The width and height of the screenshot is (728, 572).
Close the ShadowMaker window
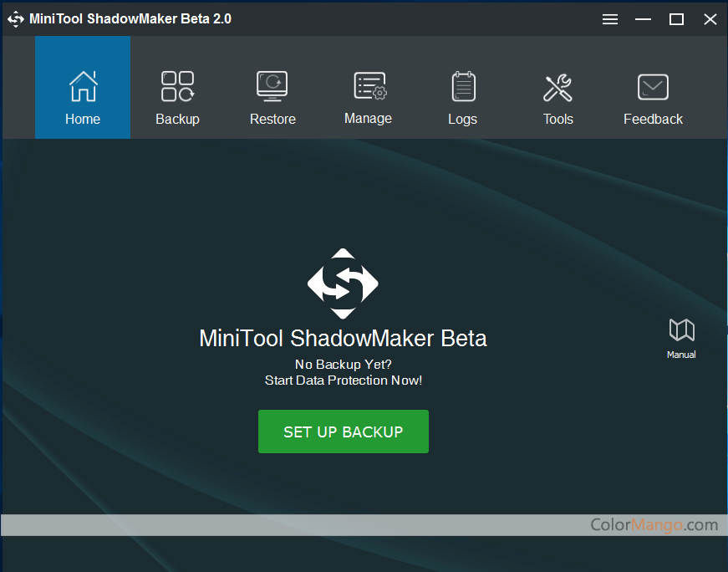710,19
